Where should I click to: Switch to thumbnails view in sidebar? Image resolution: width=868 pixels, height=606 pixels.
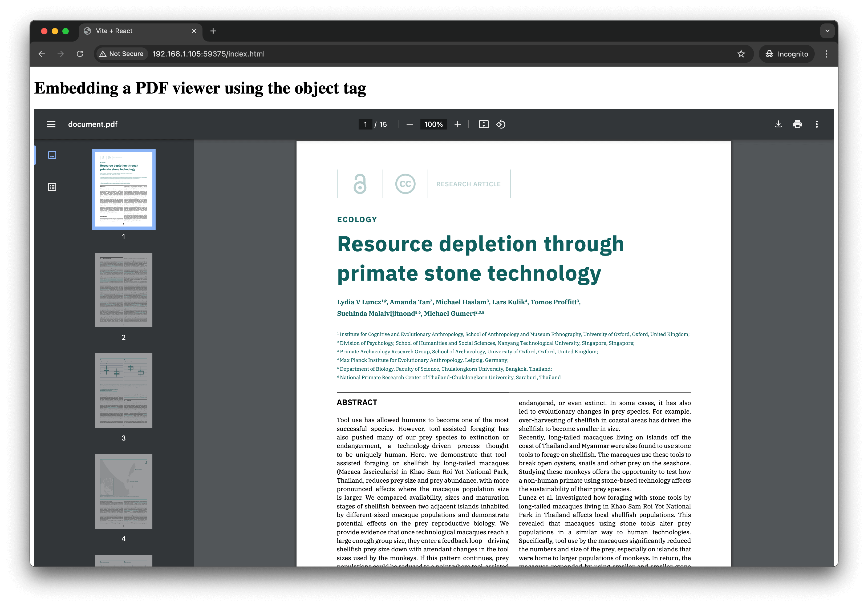(x=52, y=155)
